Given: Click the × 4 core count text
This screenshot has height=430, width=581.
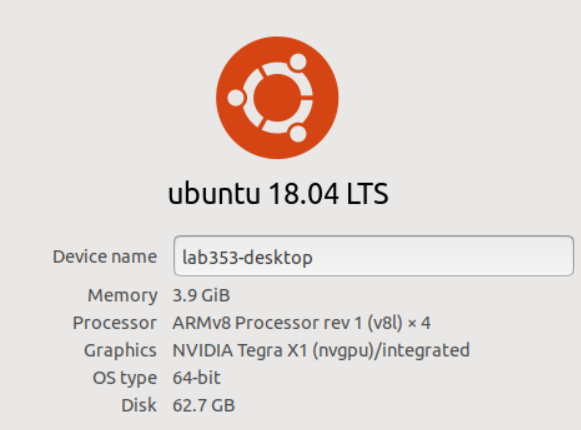Looking at the screenshot, I should click(x=419, y=323).
